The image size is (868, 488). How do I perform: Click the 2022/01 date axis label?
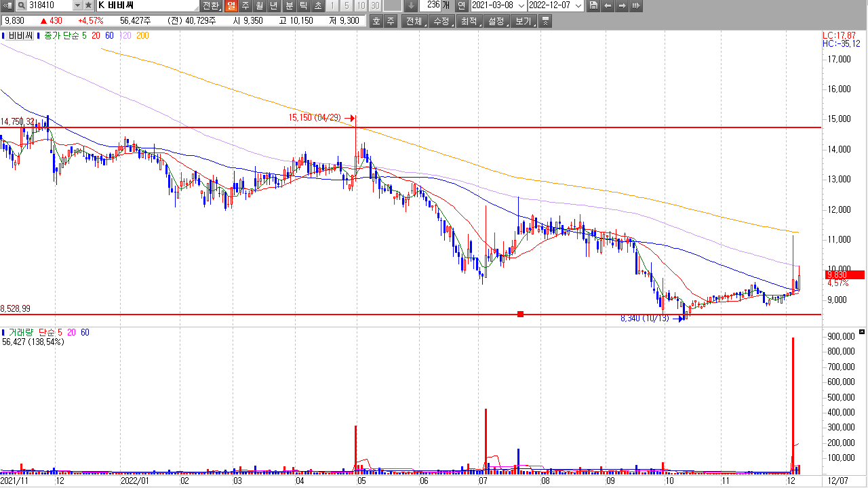[x=134, y=481]
